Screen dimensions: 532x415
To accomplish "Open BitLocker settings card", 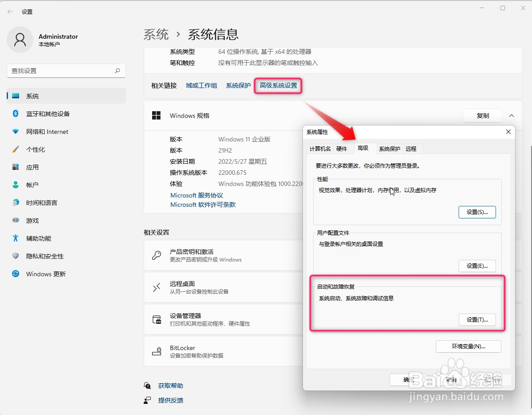I will point(223,351).
